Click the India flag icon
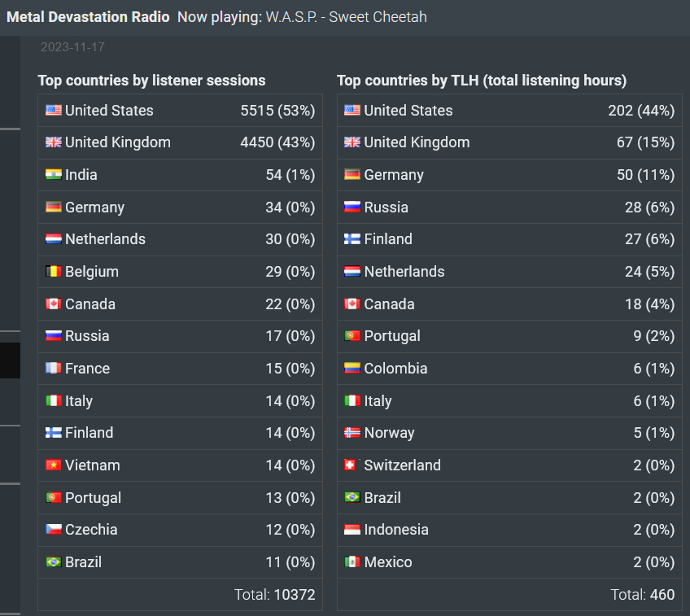 (53, 175)
